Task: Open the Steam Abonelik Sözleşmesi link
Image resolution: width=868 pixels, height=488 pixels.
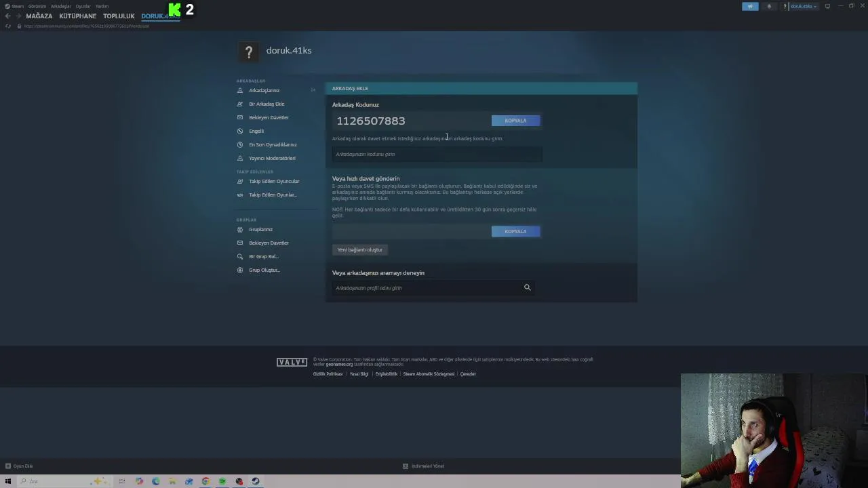Action: click(x=429, y=374)
